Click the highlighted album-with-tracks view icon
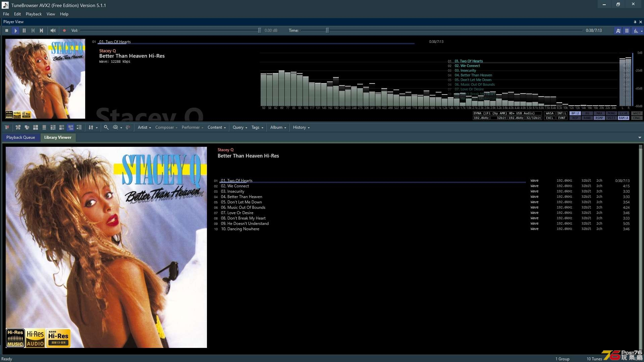Screen dimensions: 644x362 70,127
